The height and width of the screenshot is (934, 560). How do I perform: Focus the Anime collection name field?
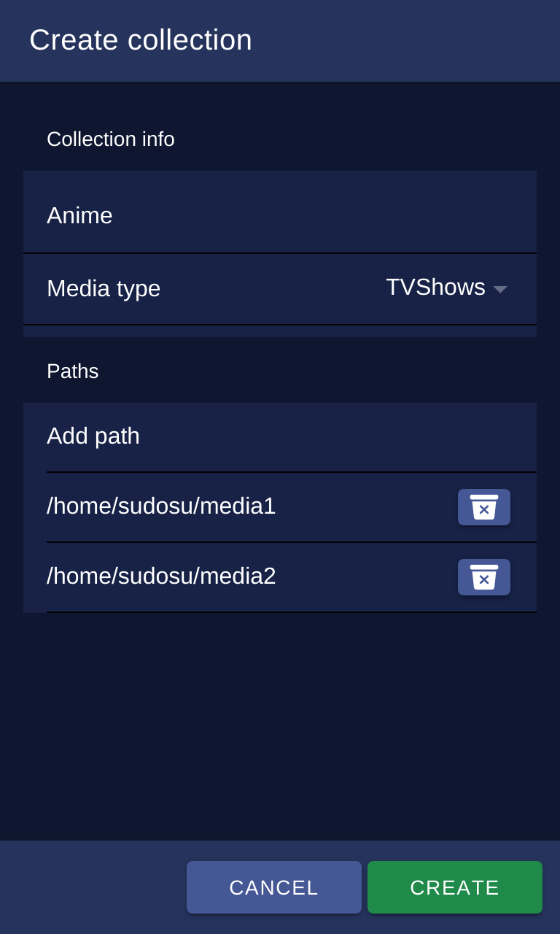280,212
